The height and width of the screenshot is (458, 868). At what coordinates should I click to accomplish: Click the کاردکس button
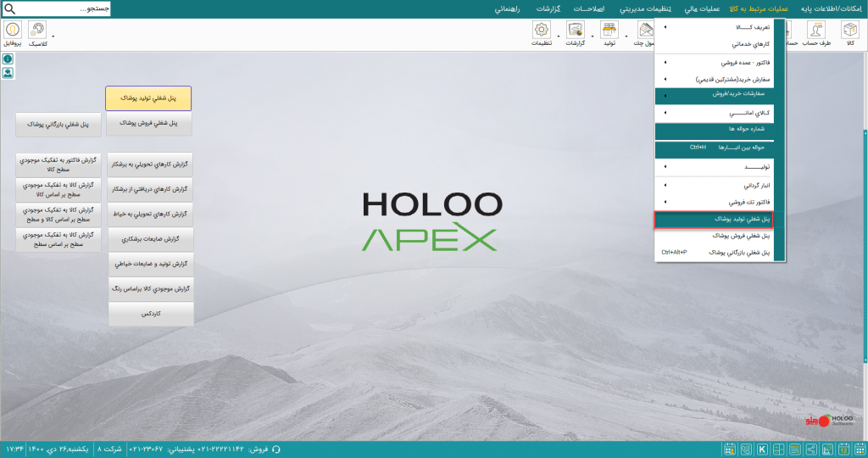151,314
